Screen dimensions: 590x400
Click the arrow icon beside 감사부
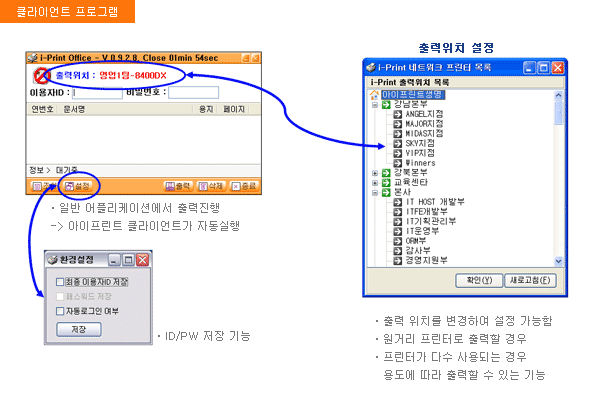coord(397,251)
